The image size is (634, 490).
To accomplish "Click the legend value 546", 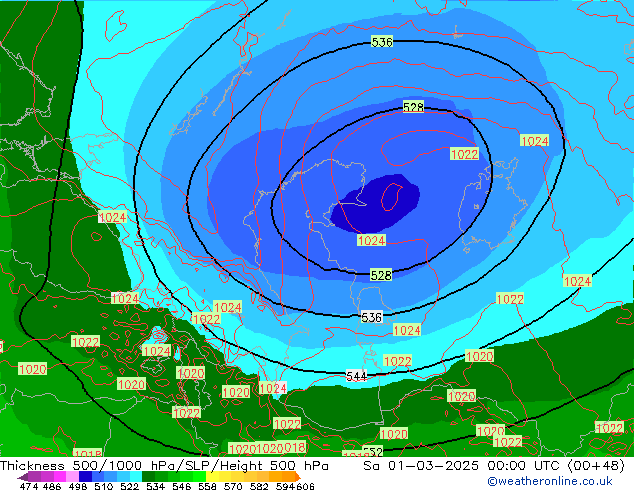I will 181,486.
